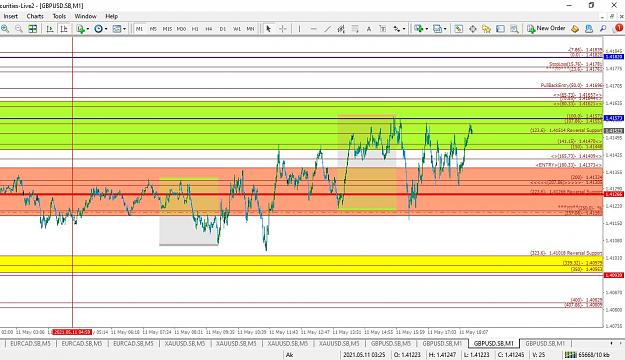Click the active bold GBPUSD.SB,M1 tab

[493, 343]
